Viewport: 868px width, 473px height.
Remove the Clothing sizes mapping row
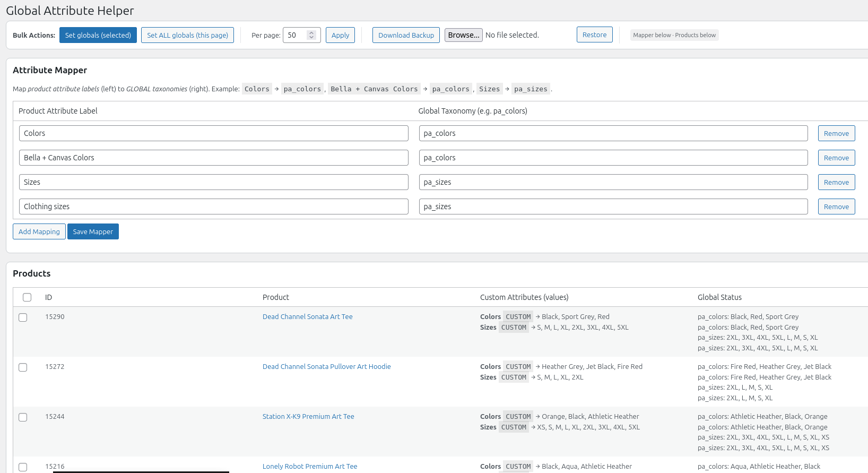pyautogui.click(x=836, y=207)
